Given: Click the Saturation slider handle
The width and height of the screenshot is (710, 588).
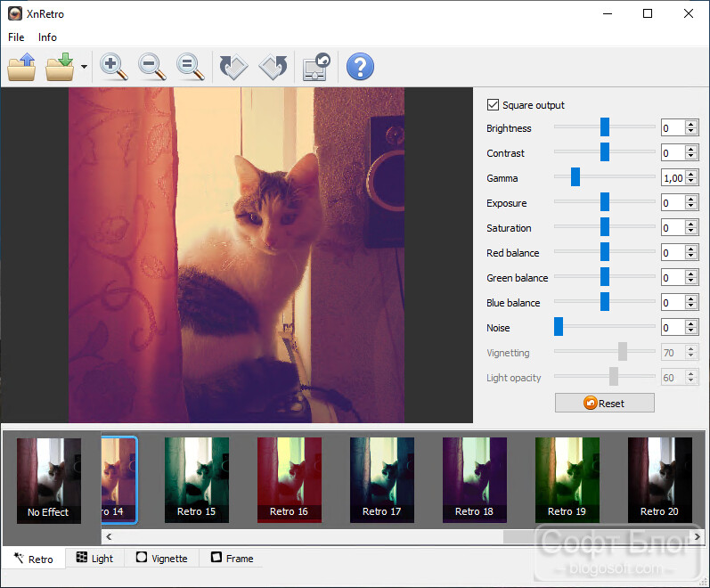Looking at the screenshot, I should pos(605,227).
